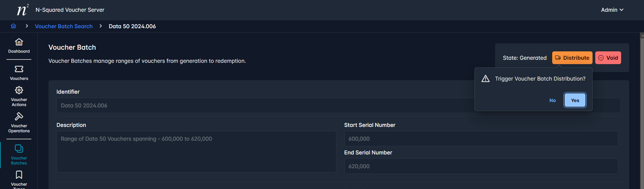Screen dimensions: 644x189
Task: Click the warning triangle icon in popup
Action: tap(485, 79)
